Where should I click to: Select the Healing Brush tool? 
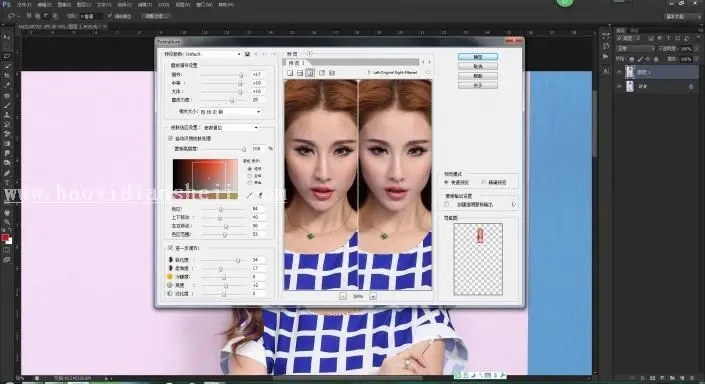point(6,95)
